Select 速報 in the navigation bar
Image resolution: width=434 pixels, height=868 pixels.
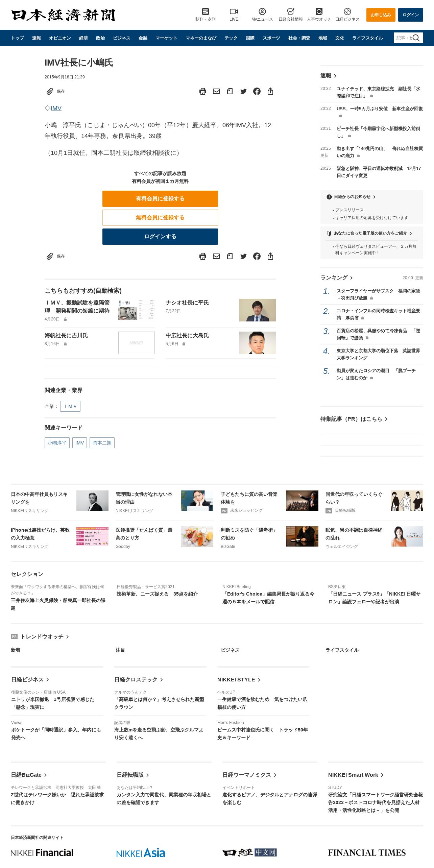pyautogui.click(x=37, y=38)
